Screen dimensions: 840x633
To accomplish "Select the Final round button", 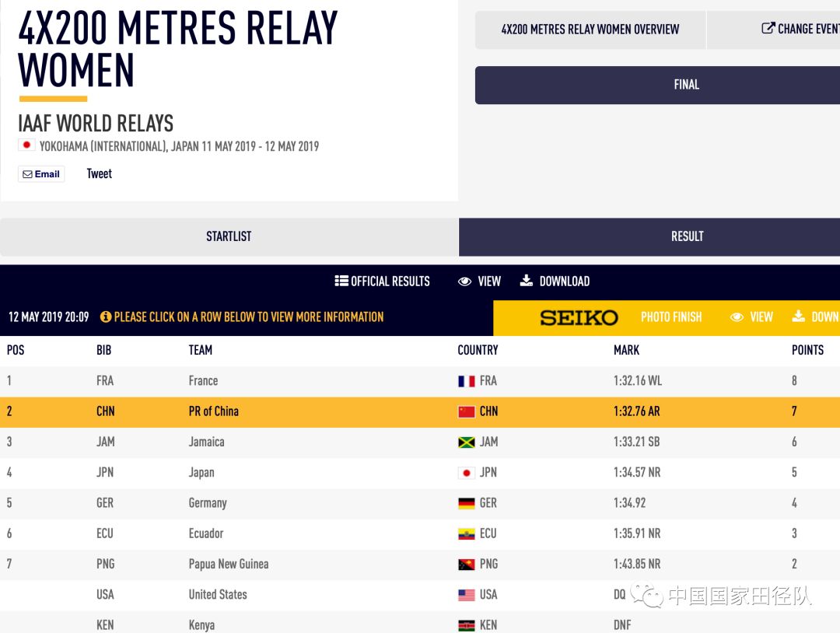I will point(686,85).
